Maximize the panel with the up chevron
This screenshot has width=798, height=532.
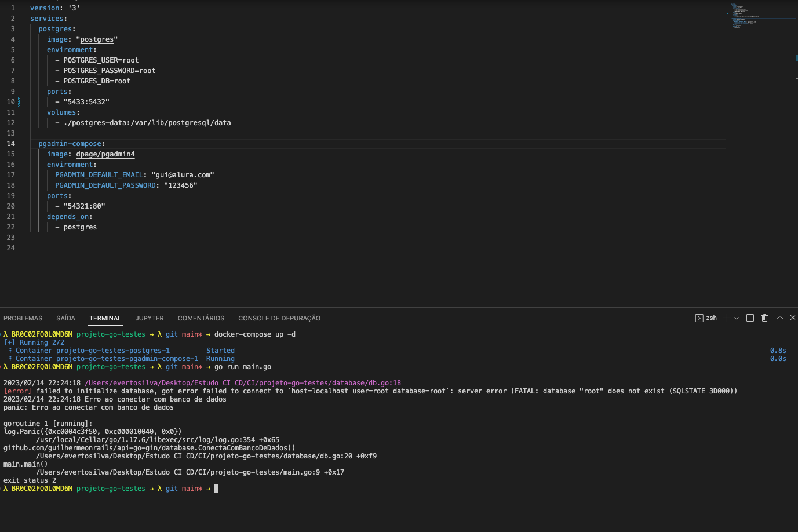coord(780,318)
